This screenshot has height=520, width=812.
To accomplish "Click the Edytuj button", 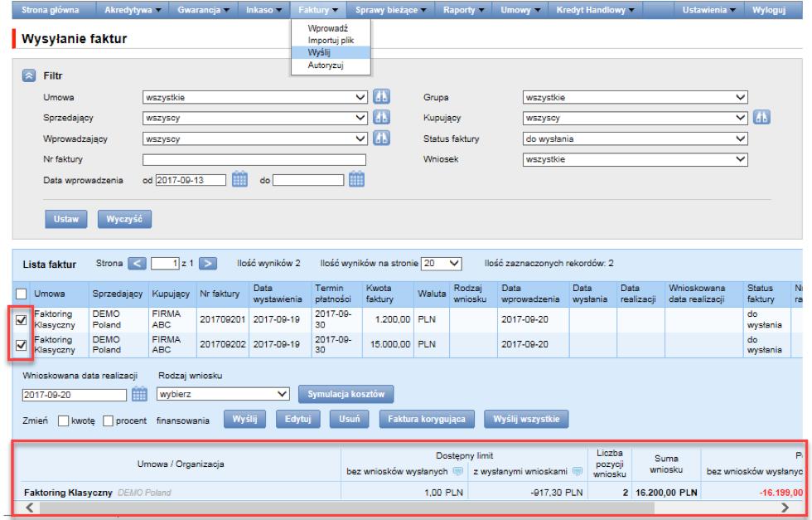I will (x=297, y=419).
